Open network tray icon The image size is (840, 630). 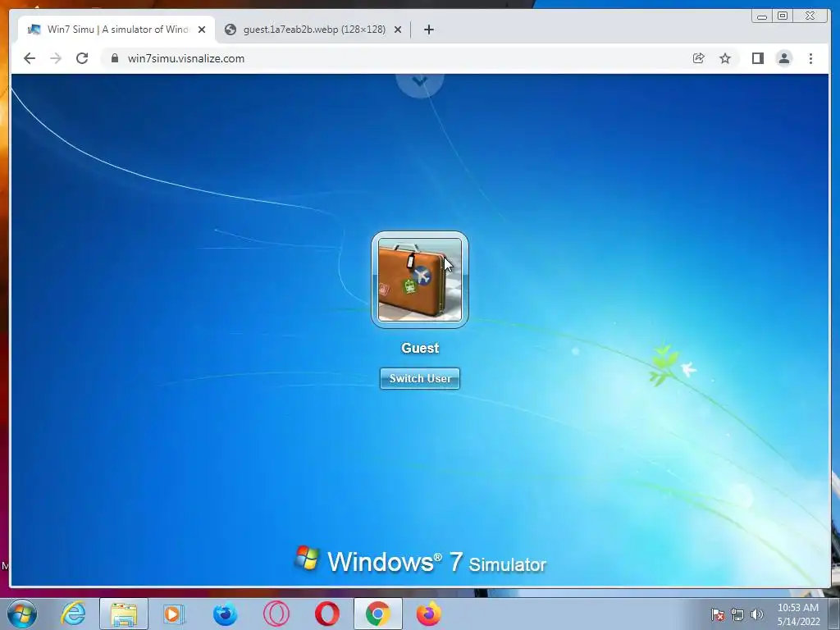[x=737, y=614]
